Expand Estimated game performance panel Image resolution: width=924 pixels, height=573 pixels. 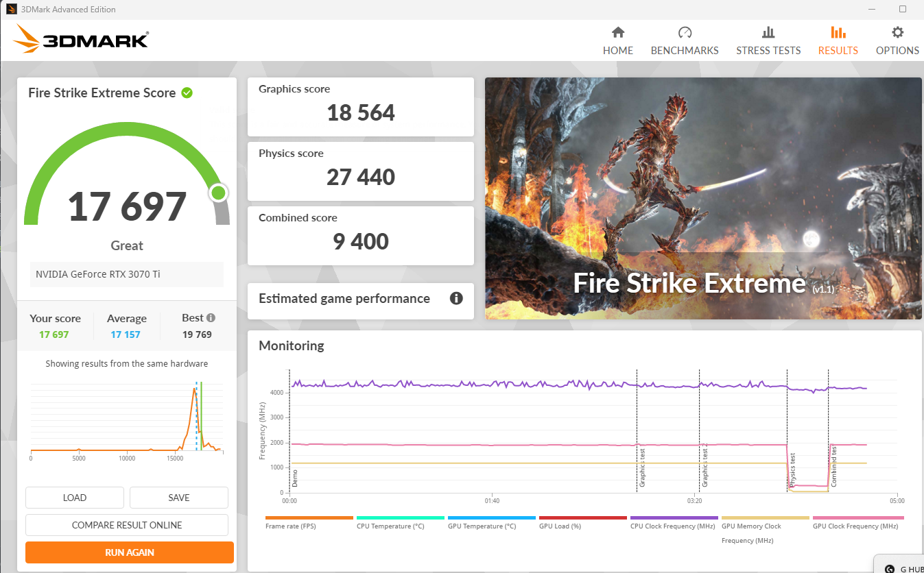pyautogui.click(x=361, y=301)
